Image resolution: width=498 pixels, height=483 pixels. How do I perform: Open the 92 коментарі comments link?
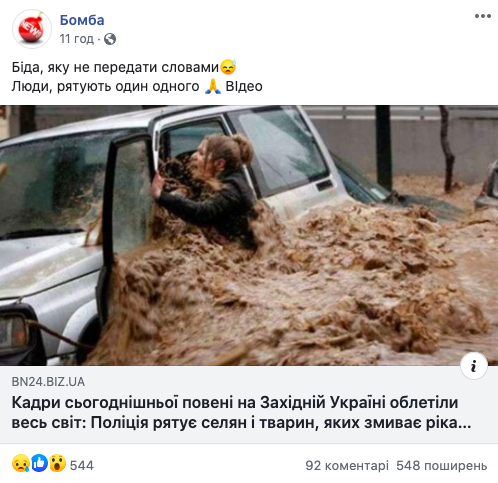click(347, 465)
